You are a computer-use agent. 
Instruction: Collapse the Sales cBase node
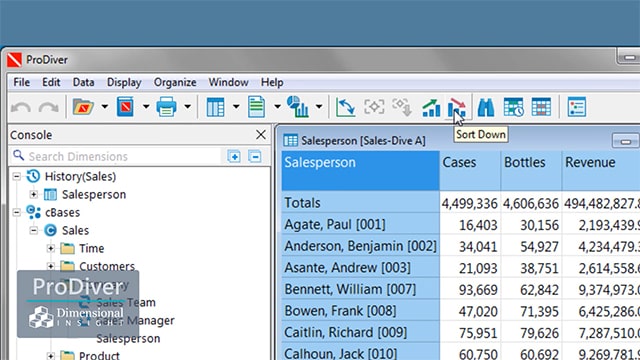pos(33,230)
